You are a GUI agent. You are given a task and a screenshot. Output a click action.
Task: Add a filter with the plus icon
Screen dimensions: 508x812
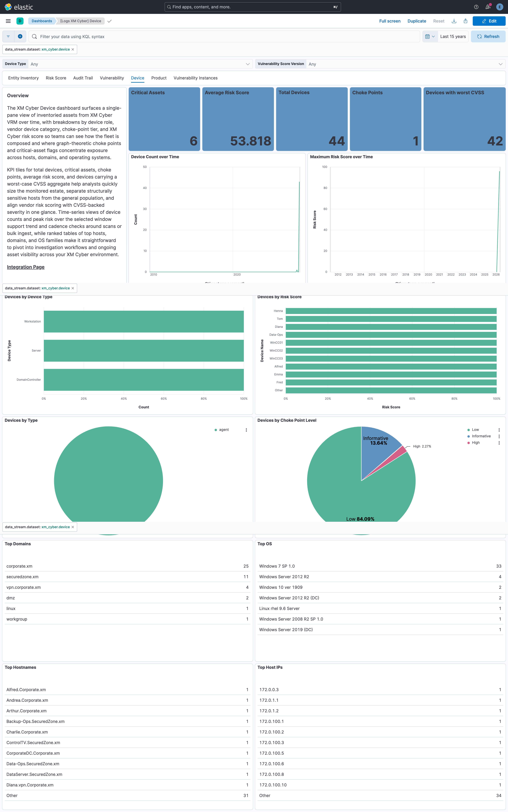[20, 36]
